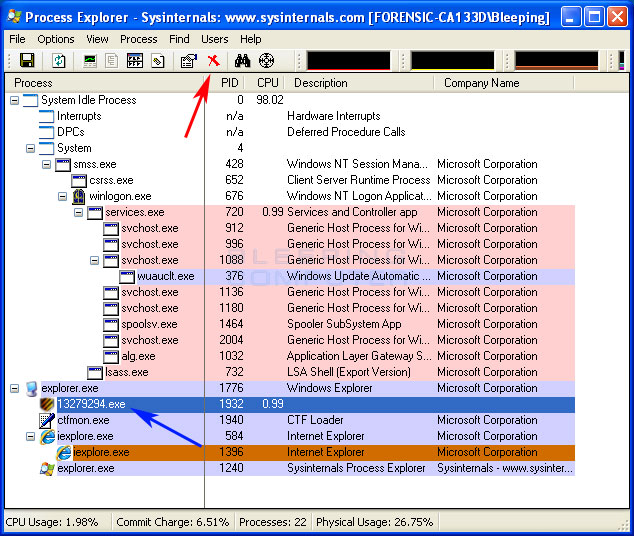Viewport: 634px width, 536px height.
Task: Collapse the services.exe tree node
Action: 78,212
